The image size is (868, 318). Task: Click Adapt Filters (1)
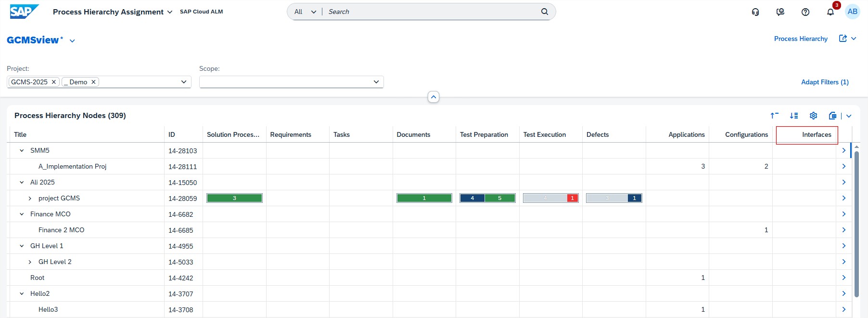(825, 82)
